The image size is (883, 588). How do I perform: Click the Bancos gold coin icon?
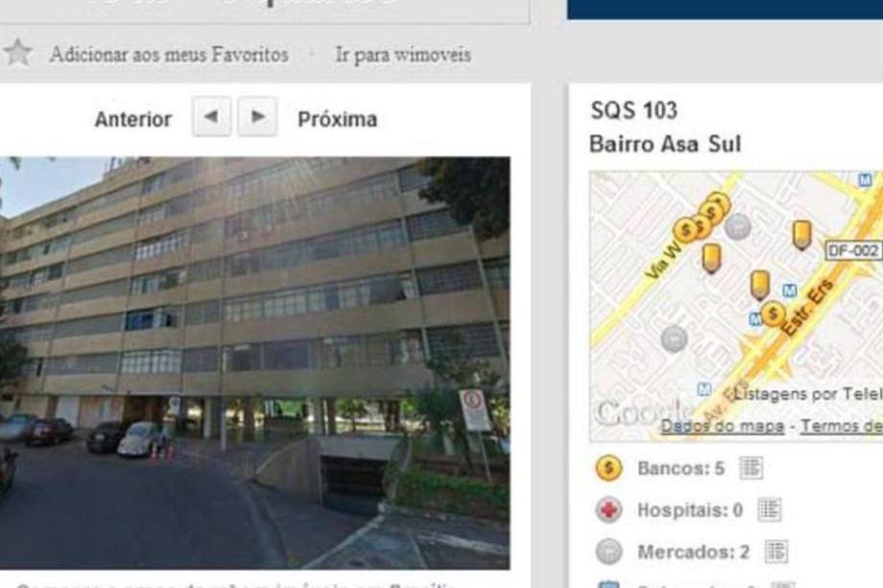[609, 468]
